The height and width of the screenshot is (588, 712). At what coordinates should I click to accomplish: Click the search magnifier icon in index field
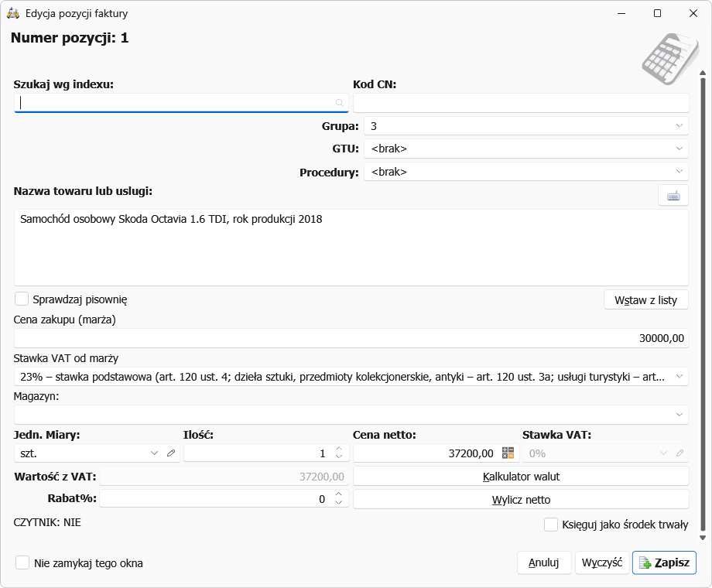pyautogui.click(x=339, y=103)
